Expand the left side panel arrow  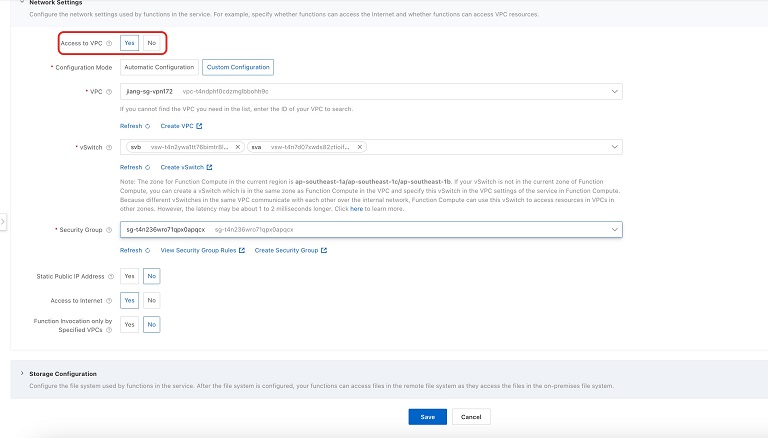coord(2,222)
